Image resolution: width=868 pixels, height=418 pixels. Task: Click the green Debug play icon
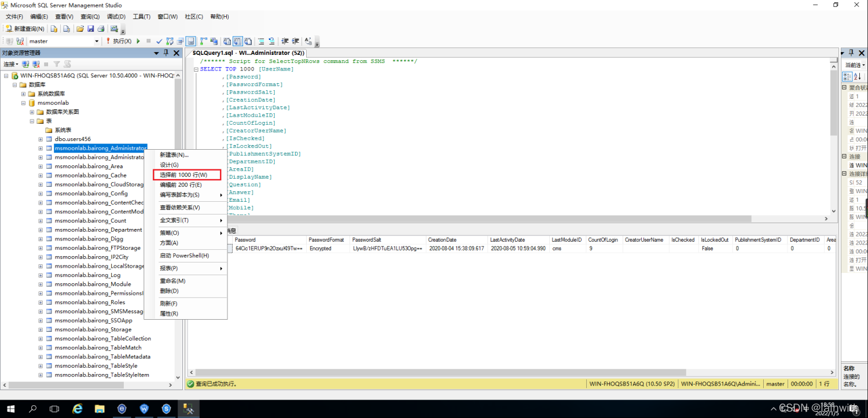pyautogui.click(x=138, y=41)
